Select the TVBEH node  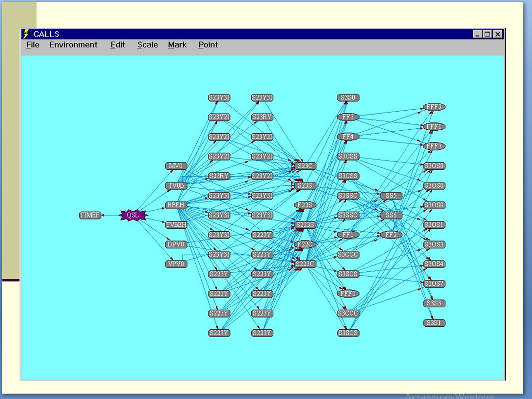pyautogui.click(x=176, y=225)
